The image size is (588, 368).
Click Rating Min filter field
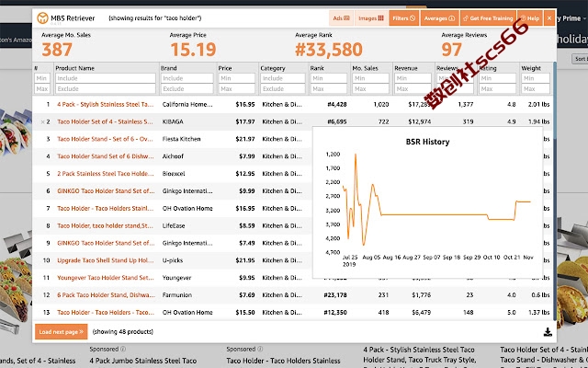click(497, 78)
